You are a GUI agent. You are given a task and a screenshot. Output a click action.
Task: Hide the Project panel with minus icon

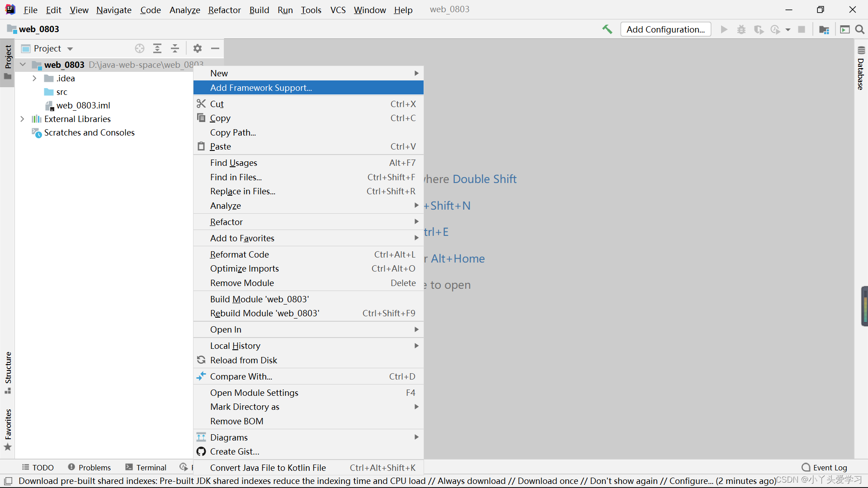click(x=215, y=48)
